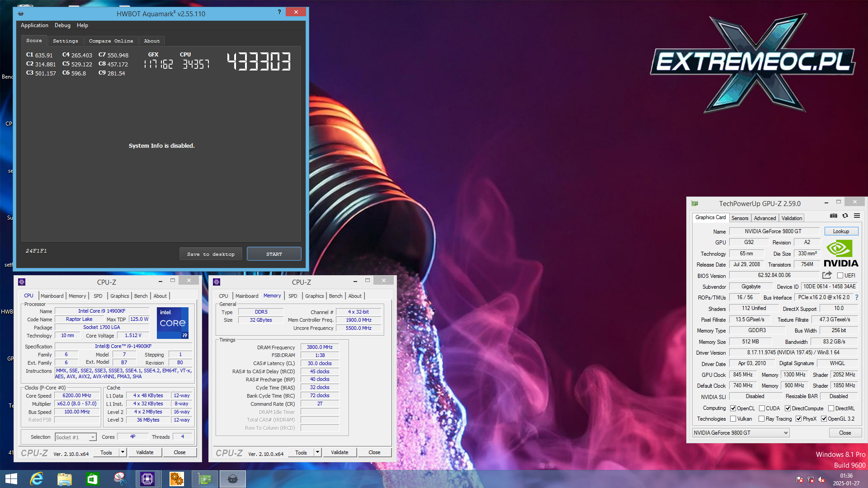Switch to GPU-Z via its taskbar icon
868x488 pixels.
[x=204, y=479]
